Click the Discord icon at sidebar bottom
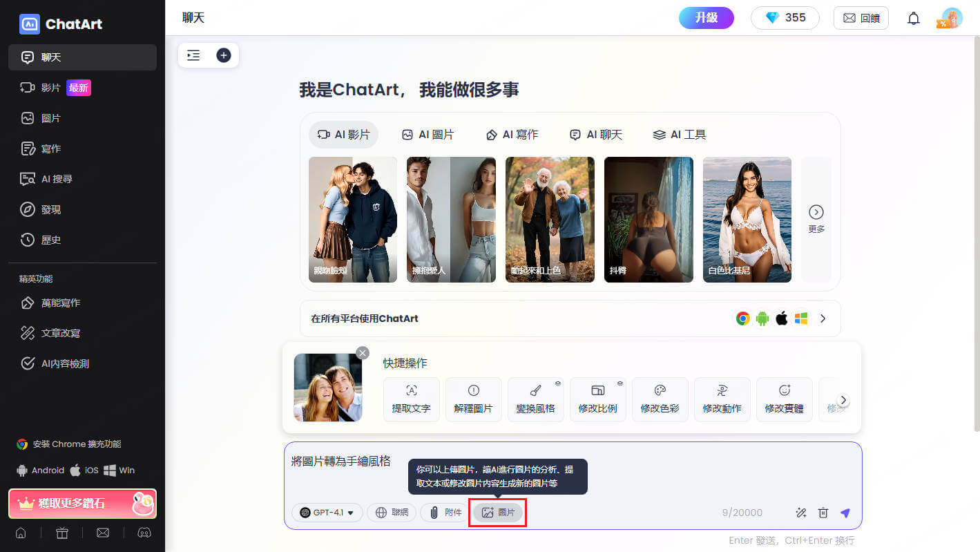 pyautogui.click(x=144, y=533)
